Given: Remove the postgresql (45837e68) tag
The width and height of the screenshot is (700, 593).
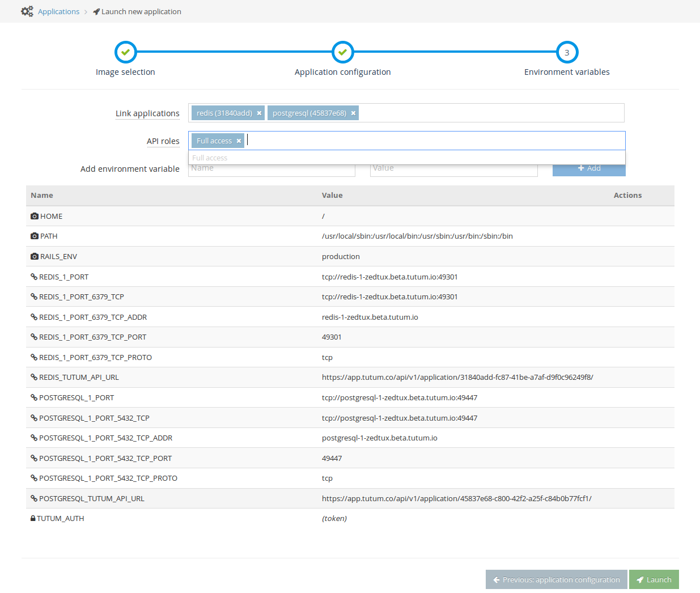Looking at the screenshot, I should (x=353, y=113).
